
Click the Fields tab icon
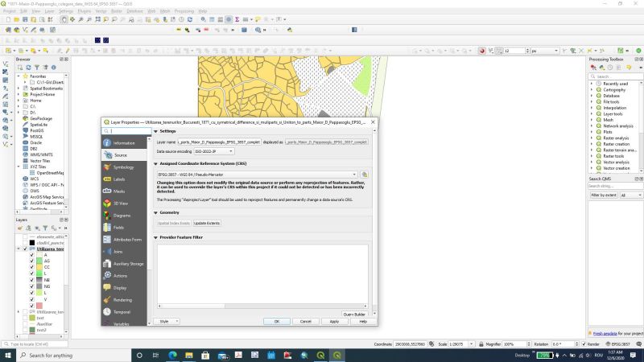[x=107, y=228]
